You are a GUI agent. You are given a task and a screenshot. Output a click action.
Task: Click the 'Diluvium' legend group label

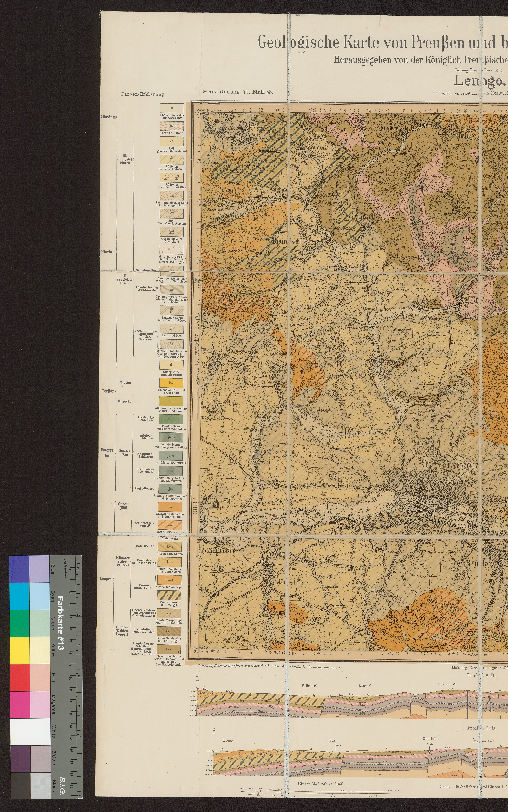[108, 252]
